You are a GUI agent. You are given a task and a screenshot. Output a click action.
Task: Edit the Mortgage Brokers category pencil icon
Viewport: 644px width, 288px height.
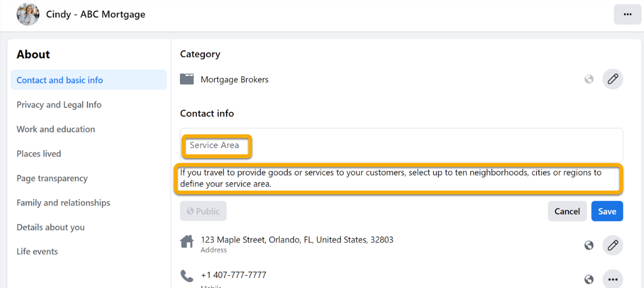point(613,79)
